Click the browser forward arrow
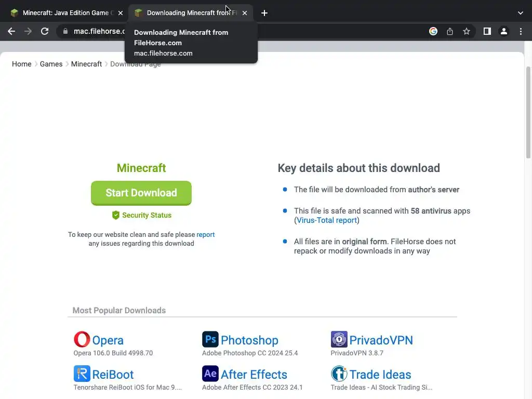Viewport: 532px width, 399px height. 28,31
